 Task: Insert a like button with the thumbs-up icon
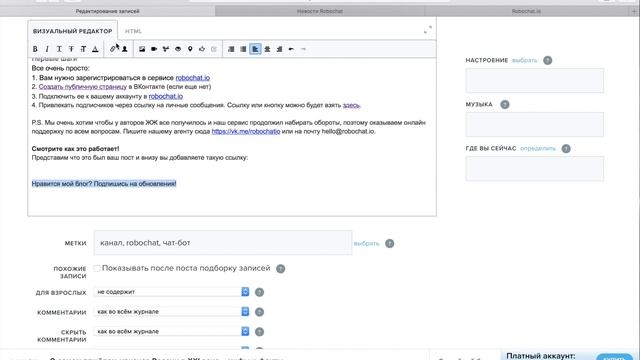(x=202, y=49)
